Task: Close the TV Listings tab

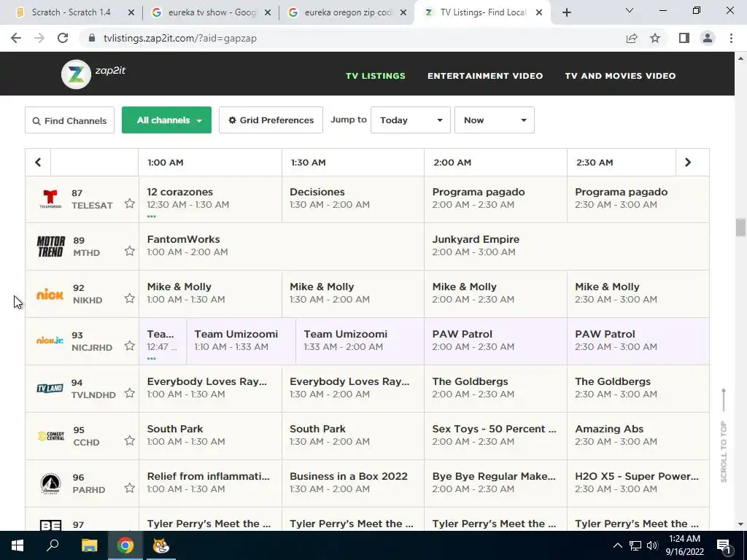Action: [x=539, y=12]
